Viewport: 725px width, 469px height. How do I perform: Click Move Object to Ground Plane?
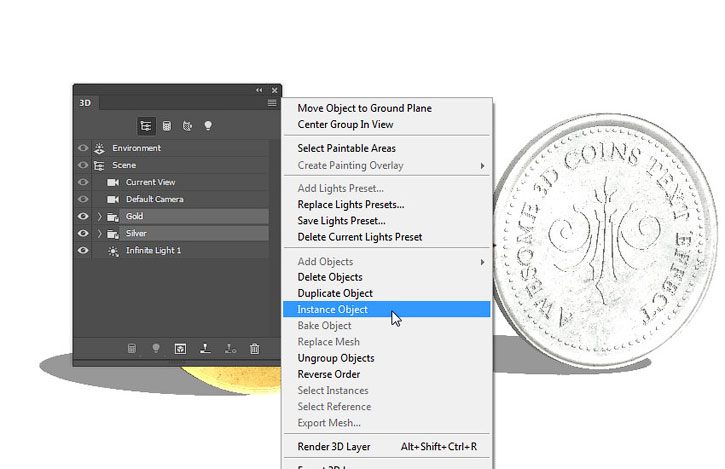coord(364,108)
